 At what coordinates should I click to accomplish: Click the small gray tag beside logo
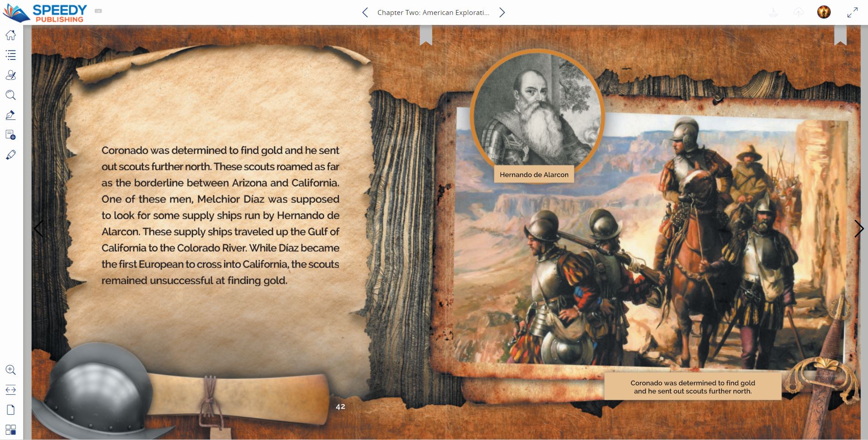tap(98, 11)
